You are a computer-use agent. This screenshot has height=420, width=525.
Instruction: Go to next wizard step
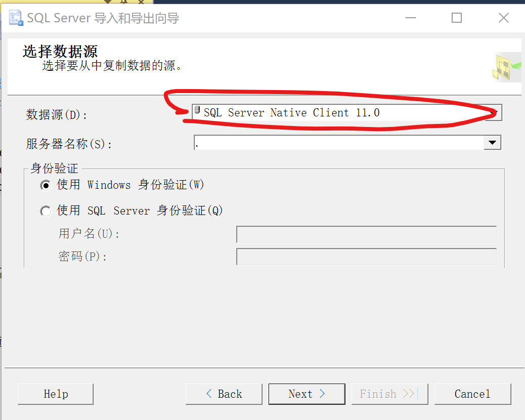307,394
